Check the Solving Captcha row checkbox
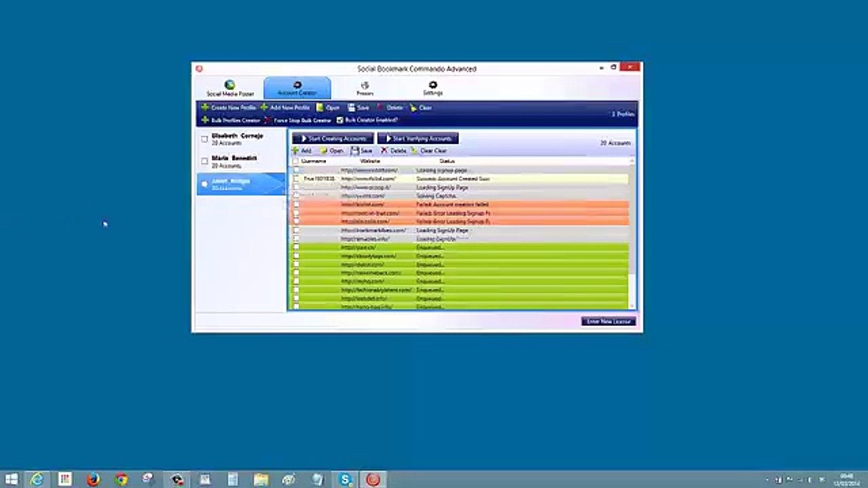 (296, 196)
